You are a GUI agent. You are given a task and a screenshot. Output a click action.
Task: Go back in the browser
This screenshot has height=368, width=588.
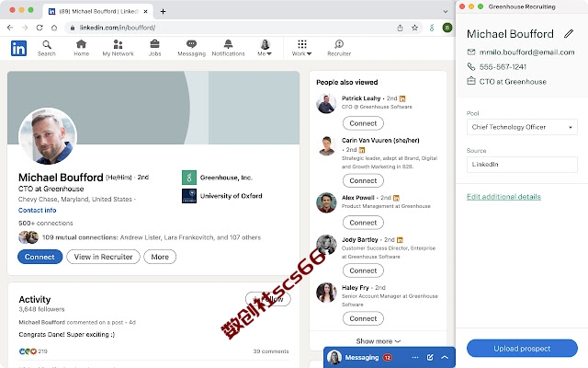(x=10, y=28)
